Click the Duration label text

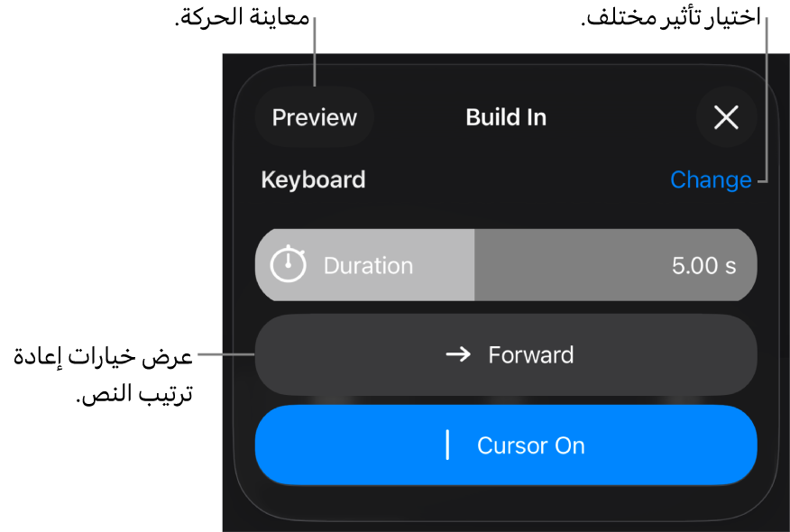coord(368,265)
